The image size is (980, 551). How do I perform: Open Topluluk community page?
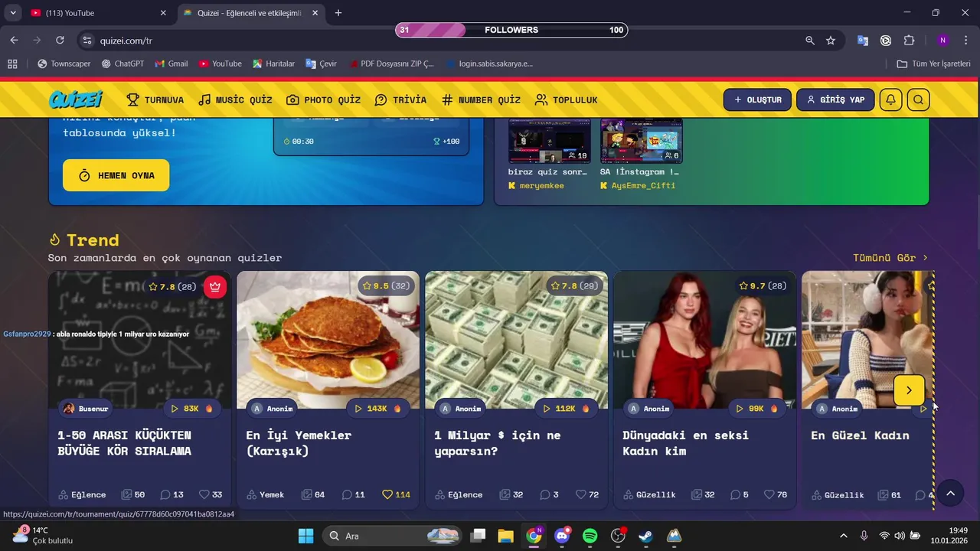click(x=566, y=100)
